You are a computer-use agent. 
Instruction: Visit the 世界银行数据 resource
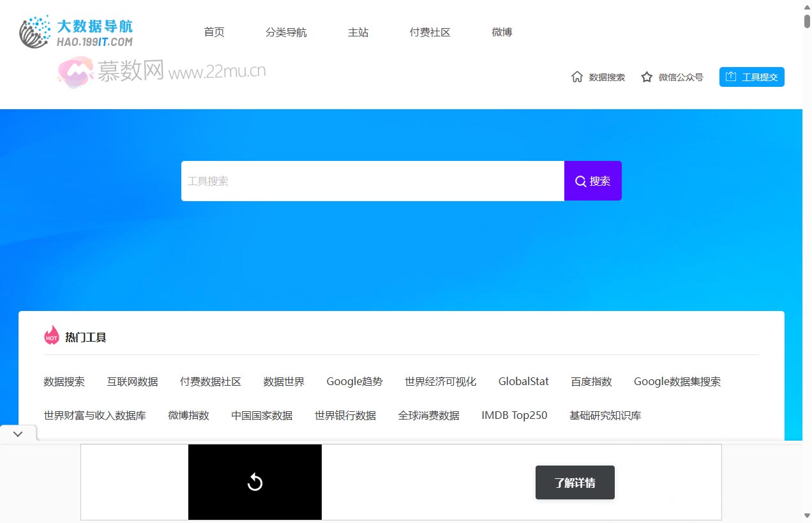345,415
